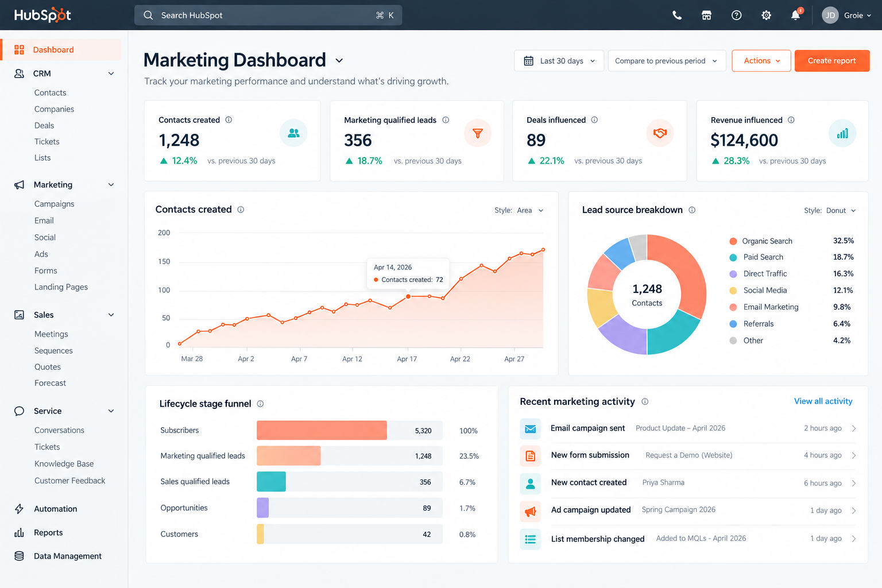Image resolution: width=882 pixels, height=588 pixels.
Task: Click the Automation lightning icon in sidebar
Action: tap(19, 509)
